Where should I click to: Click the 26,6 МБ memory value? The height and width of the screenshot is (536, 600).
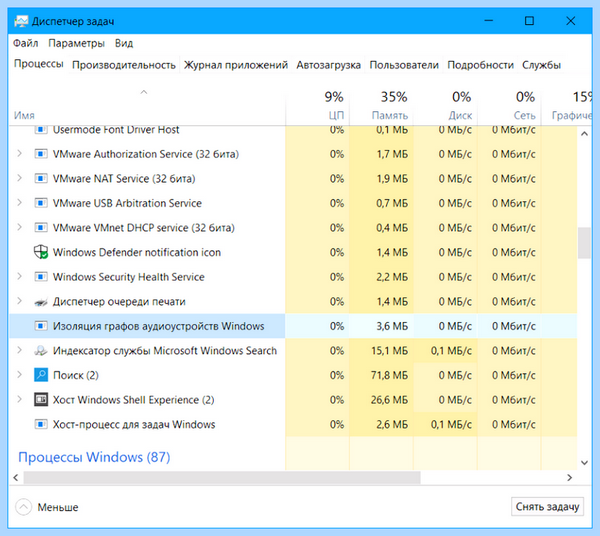click(x=389, y=400)
